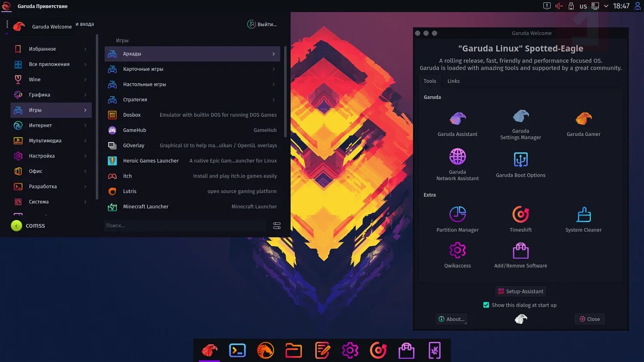Open About dialog
The height and width of the screenshot is (362, 644).
pos(451,319)
